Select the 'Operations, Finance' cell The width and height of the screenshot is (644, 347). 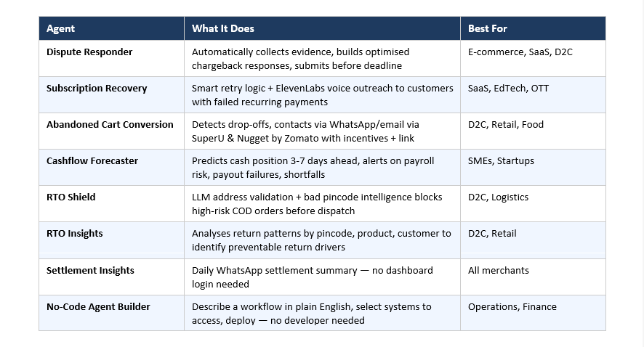(x=512, y=307)
